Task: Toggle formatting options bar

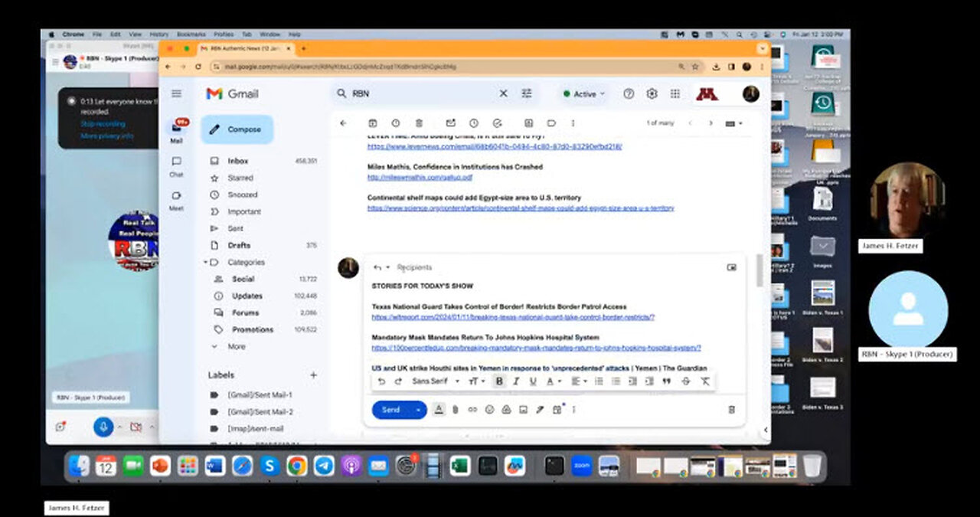Action: [x=439, y=410]
